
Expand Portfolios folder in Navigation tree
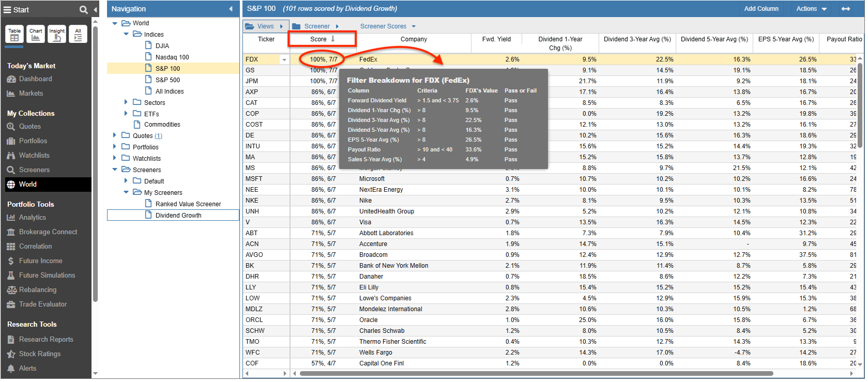click(115, 146)
